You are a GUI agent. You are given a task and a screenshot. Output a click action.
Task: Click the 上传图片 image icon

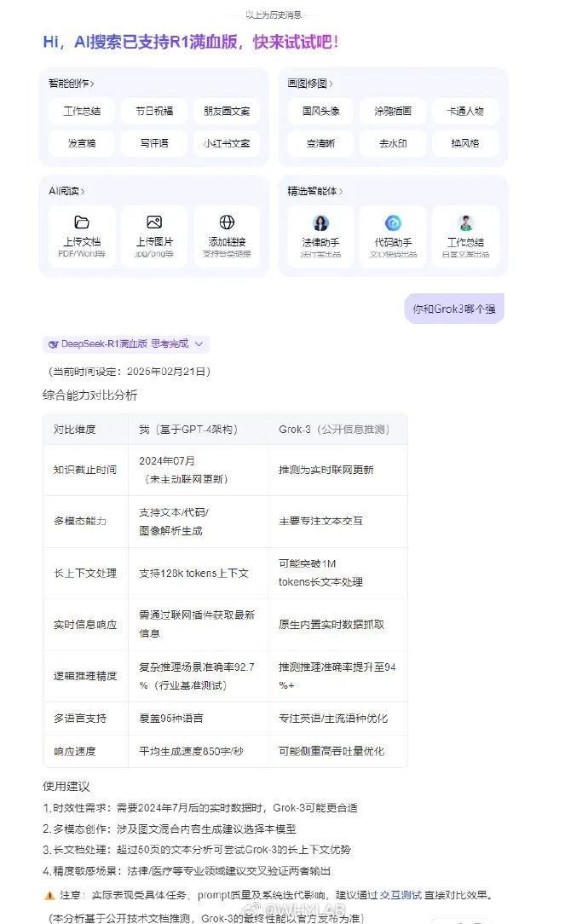(x=154, y=222)
